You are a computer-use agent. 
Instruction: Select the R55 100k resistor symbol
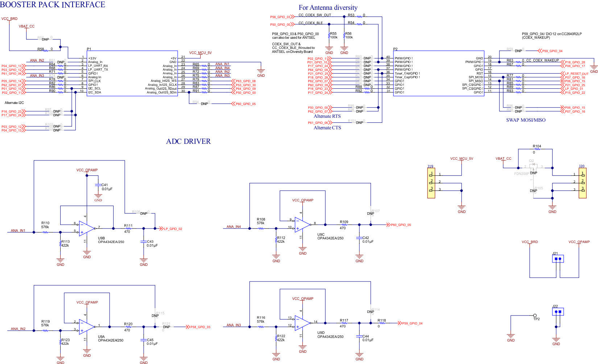[329, 35]
